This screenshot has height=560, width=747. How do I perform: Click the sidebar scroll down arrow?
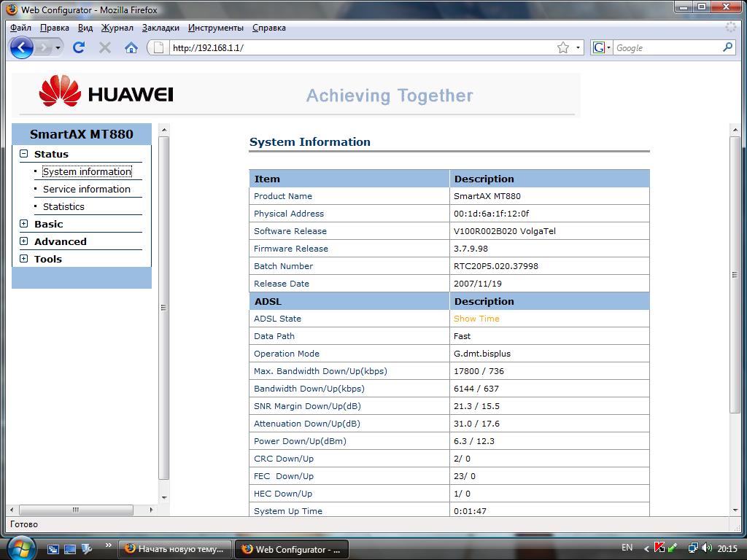(164, 497)
